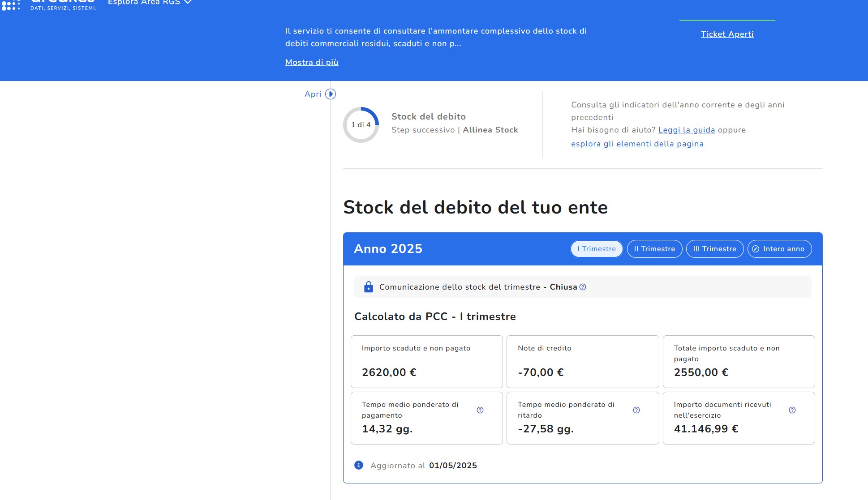Select the I Trimestre tab
This screenshot has height=500, width=868.
point(596,249)
